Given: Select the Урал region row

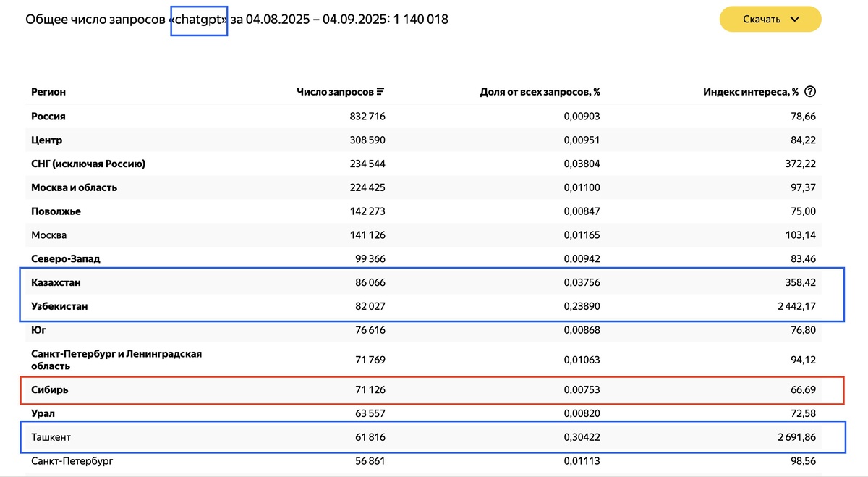Looking at the screenshot, I should (x=423, y=413).
